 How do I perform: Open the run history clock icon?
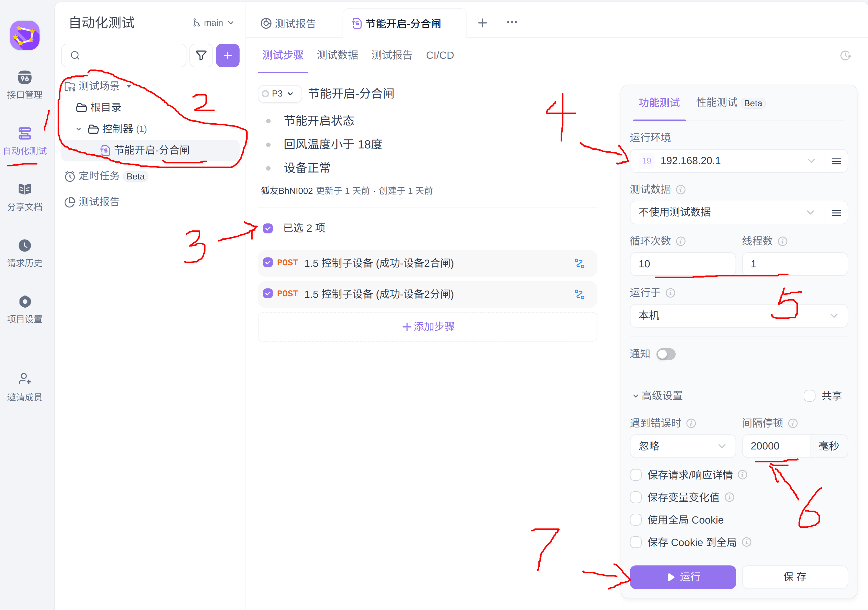point(845,55)
